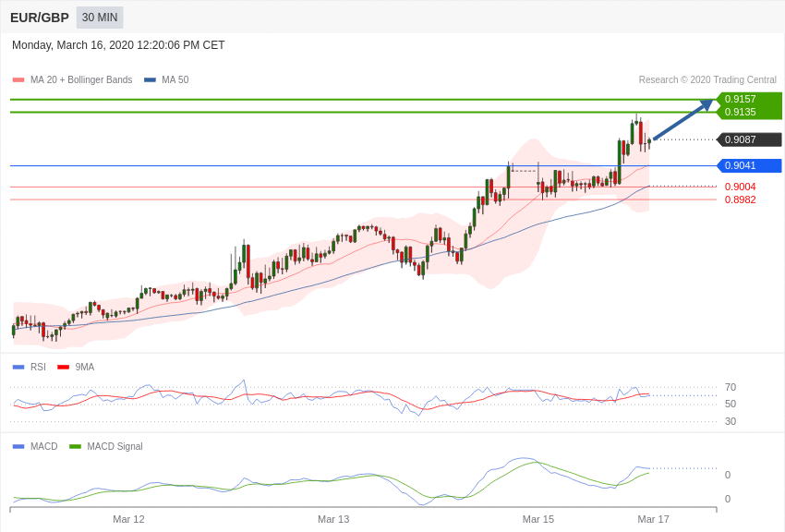Viewport: 785px width, 532px height.
Task: Click the 9MA legend label
Action: (85, 367)
